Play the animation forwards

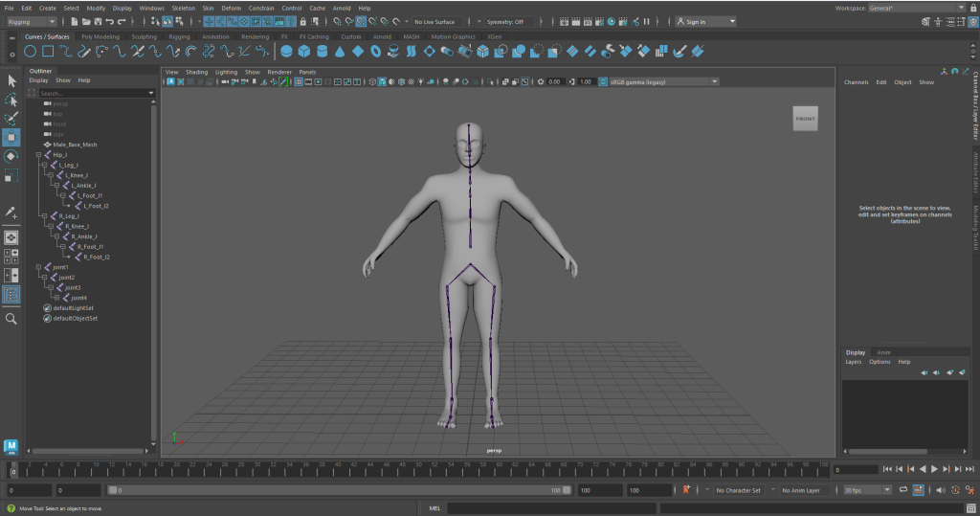(934, 469)
